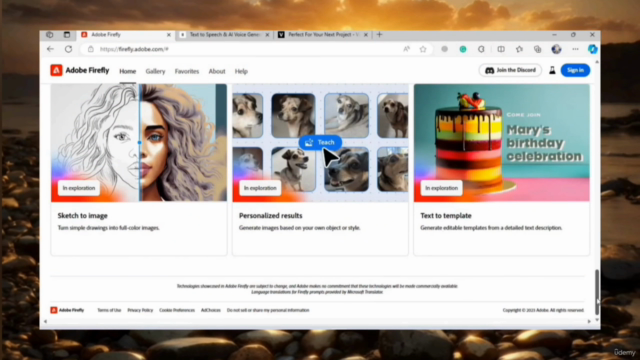Open the favorites list icon in toolbar

click(519, 49)
